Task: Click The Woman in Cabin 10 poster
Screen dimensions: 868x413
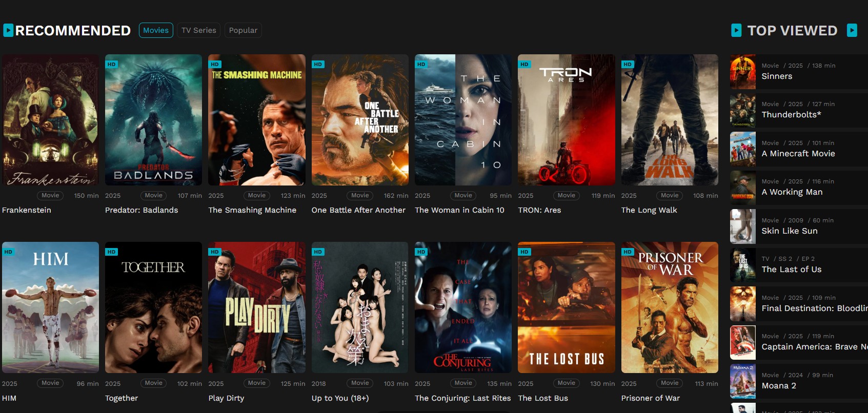Action: [463, 120]
